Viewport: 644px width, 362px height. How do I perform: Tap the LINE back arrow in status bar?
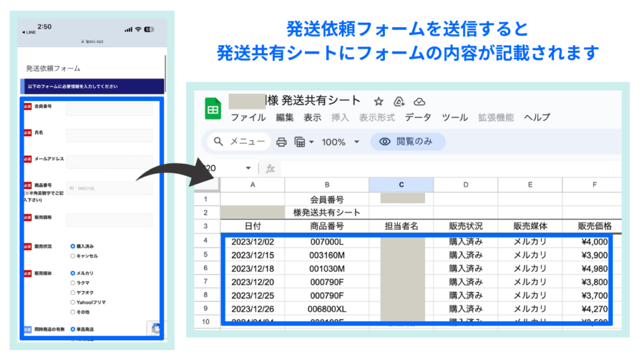(25, 33)
